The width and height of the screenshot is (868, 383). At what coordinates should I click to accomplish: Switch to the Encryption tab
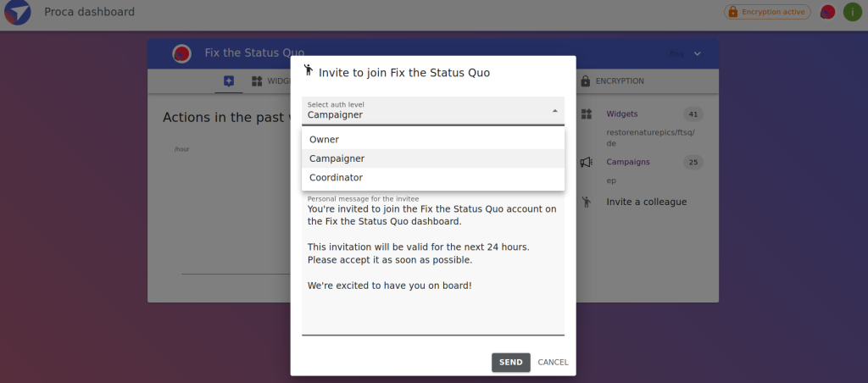(x=612, y=80)
